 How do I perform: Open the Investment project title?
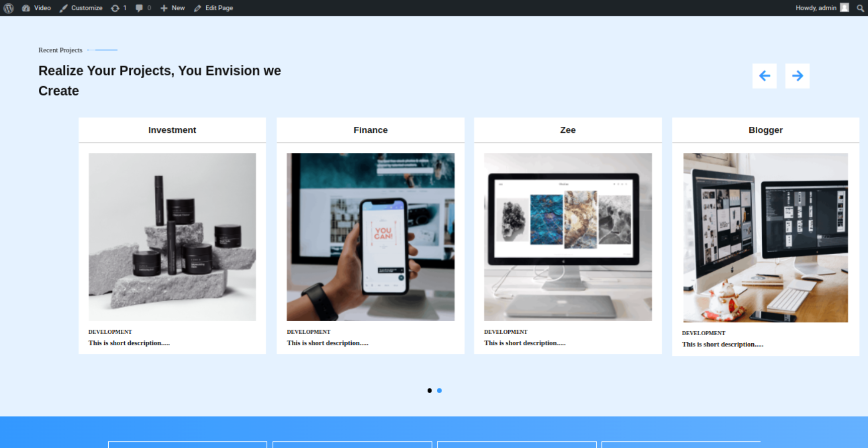coord(172,130)
